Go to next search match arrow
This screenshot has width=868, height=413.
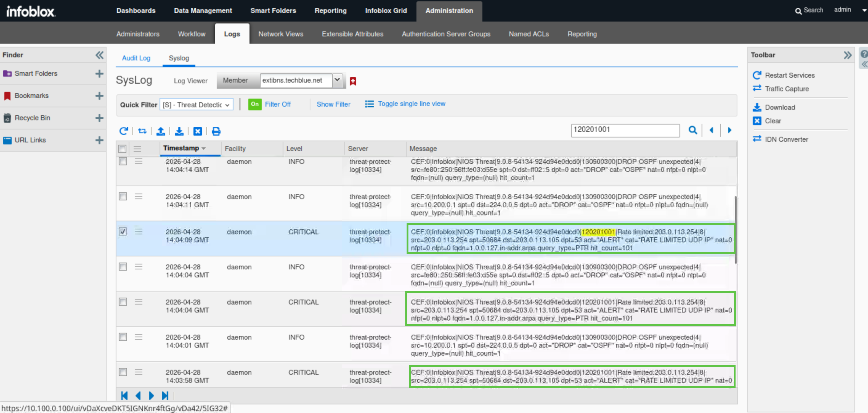click(x=729, y=130)
